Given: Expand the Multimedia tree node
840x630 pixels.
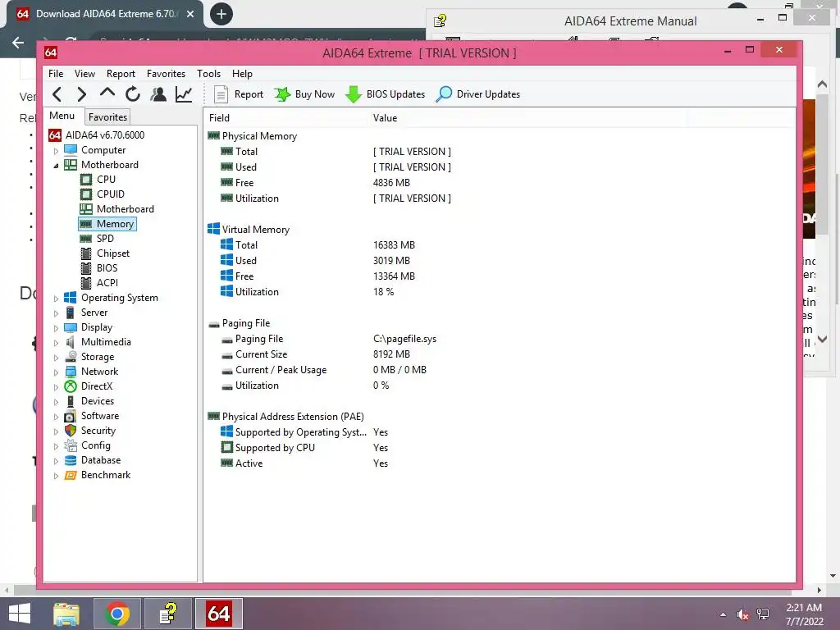Looking at the screenshot, I should click(56, 343).
